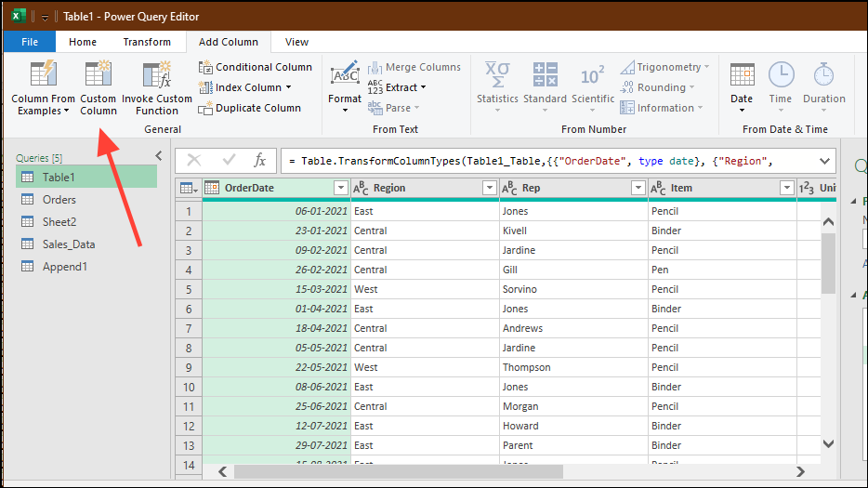Image resolution: width=868 pixels, height=488 pixels.
Task: Switch to the Transform tab
Action: [147, 42]
